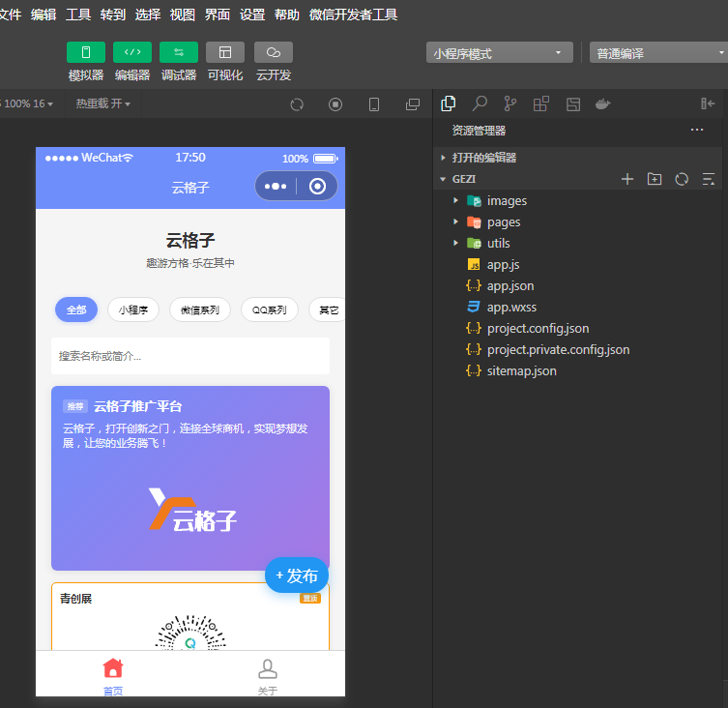Expand the 打开的编辑器 section

point(577,158)
